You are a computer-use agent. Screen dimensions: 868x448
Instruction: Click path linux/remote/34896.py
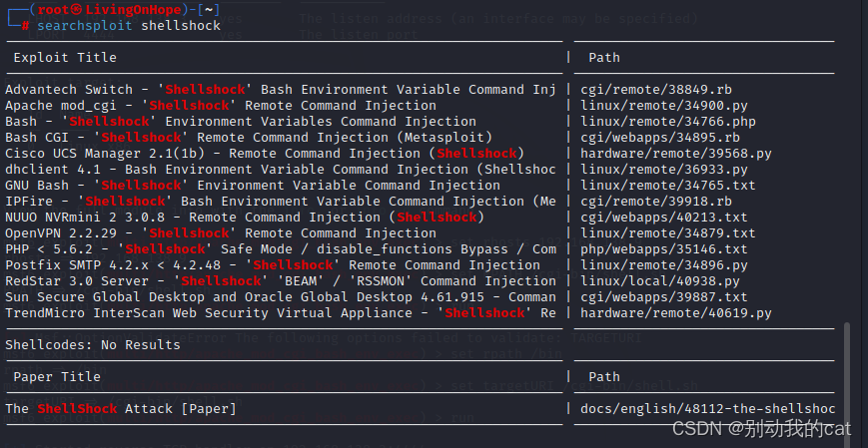pos(663,265)
